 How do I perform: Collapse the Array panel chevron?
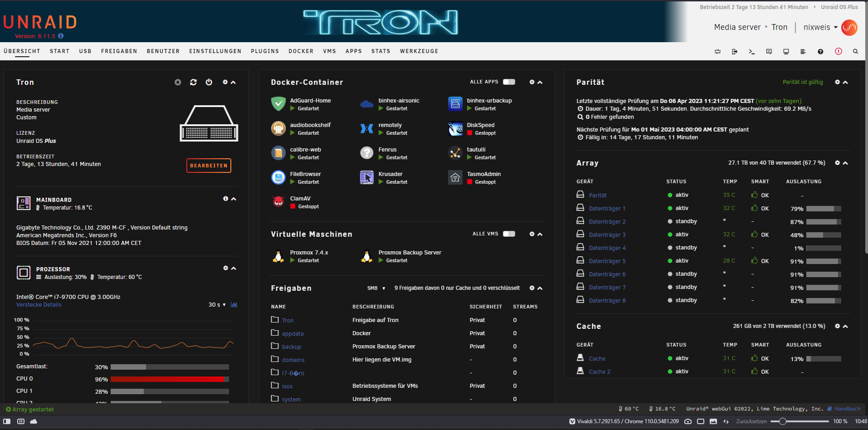[x=845, y=163]
